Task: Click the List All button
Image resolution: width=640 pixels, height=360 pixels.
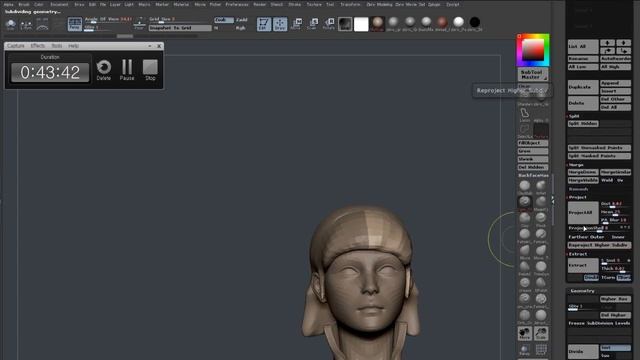Action: (583, 47)
